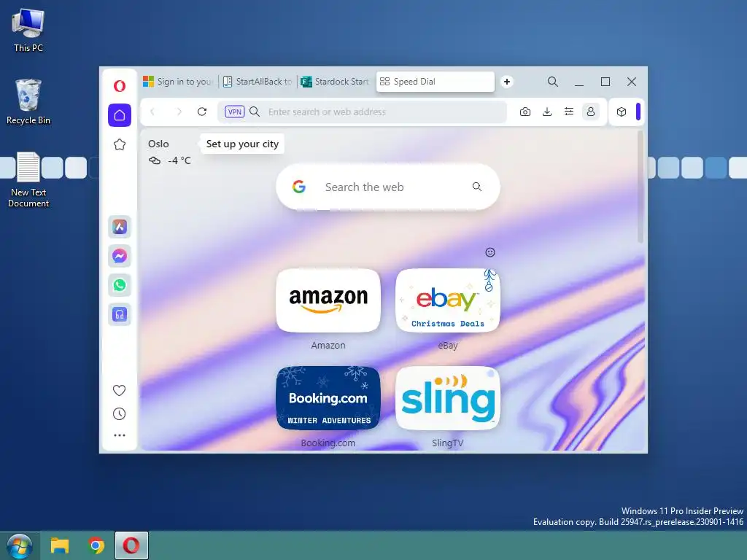Viewport: 747px width, 560px height.
Task: Open the Opera account profile icon
Action: point(591,112)
